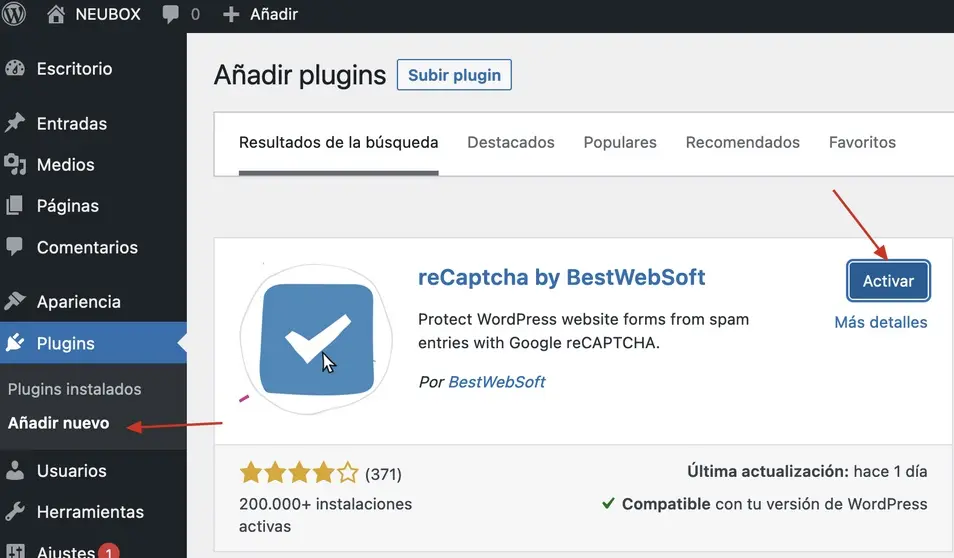Click the Usuarios person icon
Viewport: 954px width, 558px height.
[15, 471]
